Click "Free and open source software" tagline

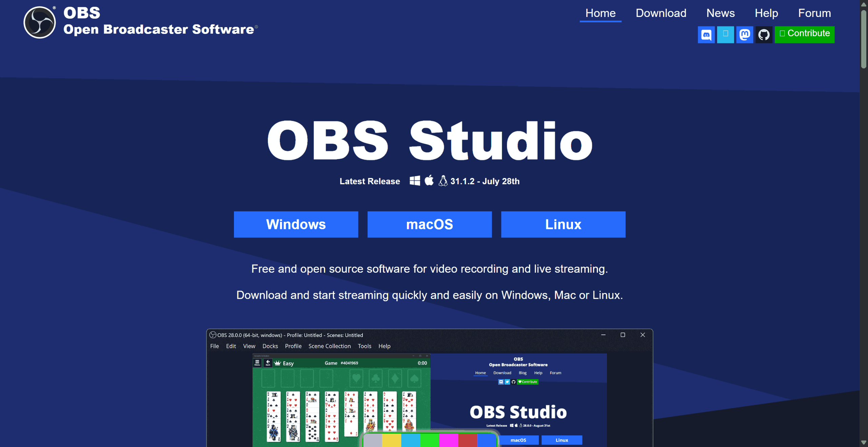[430, 269]
